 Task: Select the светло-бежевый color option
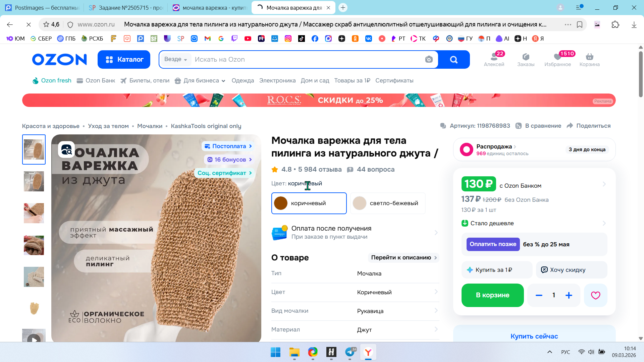[388, 203]
